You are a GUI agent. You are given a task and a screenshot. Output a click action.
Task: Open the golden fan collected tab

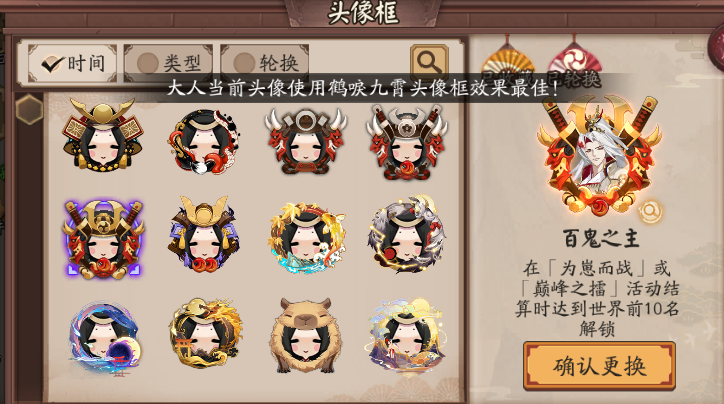pyautogui.click(x=508, y=65)
